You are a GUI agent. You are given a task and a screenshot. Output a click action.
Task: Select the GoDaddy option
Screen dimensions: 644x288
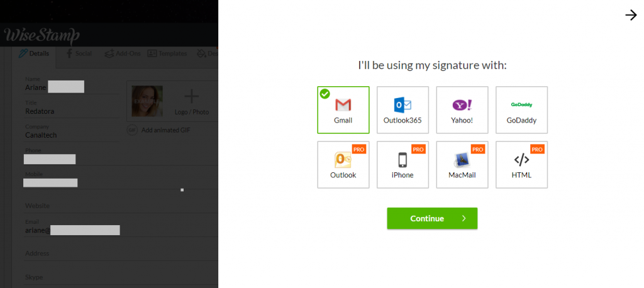point(521,109)
